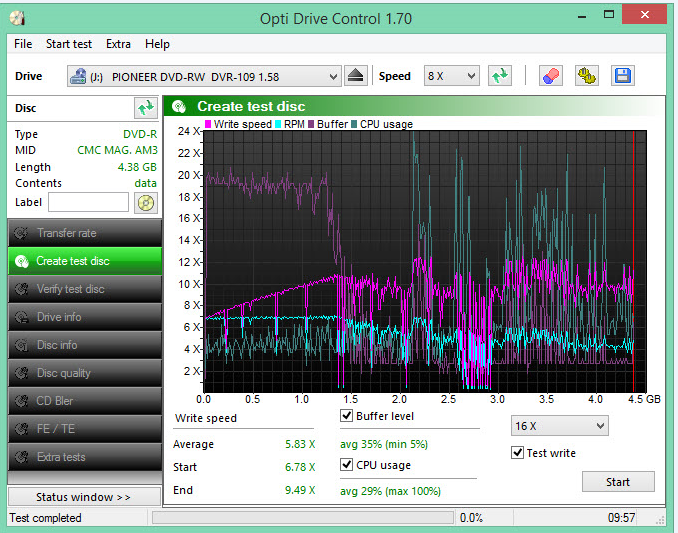Screen dimensions: 678x533
Task: Expand the Status window
Action: pyautogui.click(x=84, y=497)
